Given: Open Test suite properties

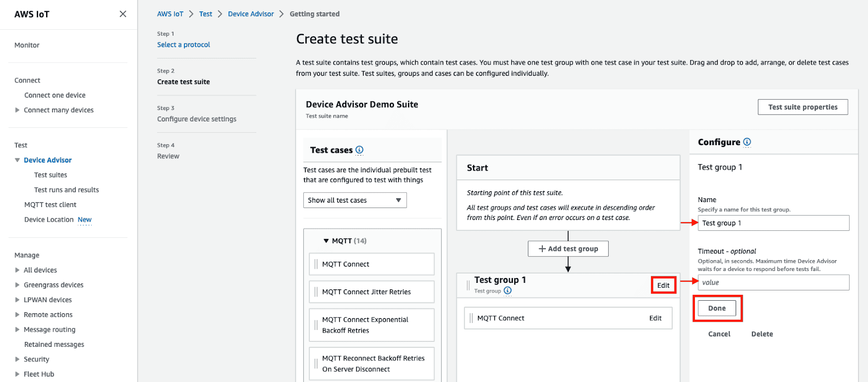Looking at the screenshot, I should [802, 107].
